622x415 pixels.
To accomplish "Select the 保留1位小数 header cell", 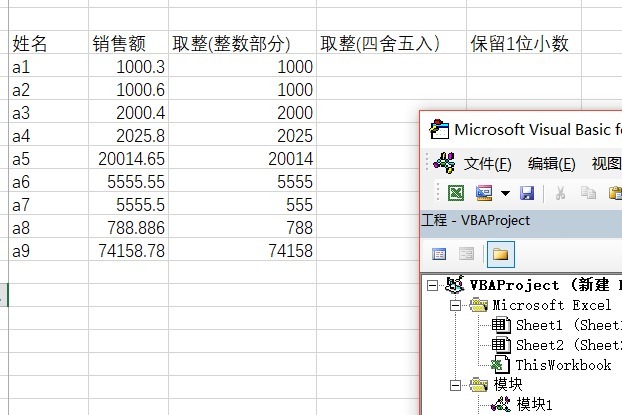I will pos(524,42).
